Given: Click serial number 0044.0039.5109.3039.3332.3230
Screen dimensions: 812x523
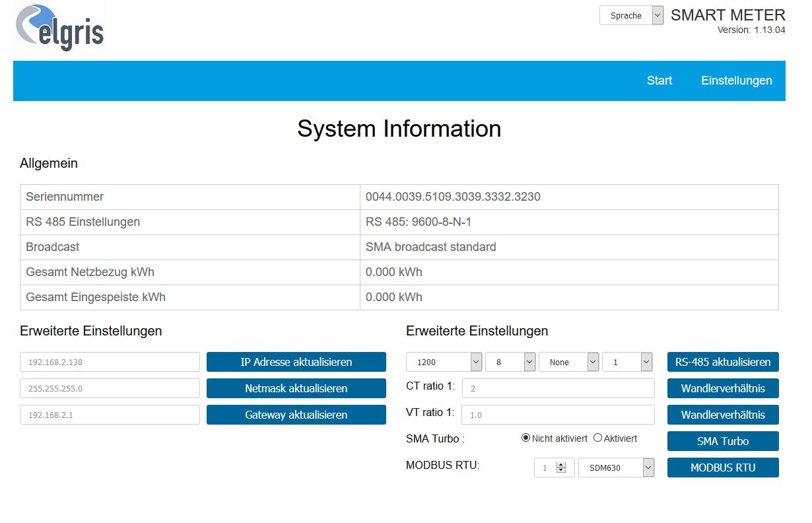Looking at the screenshot, I should click(x=453, y=197).
